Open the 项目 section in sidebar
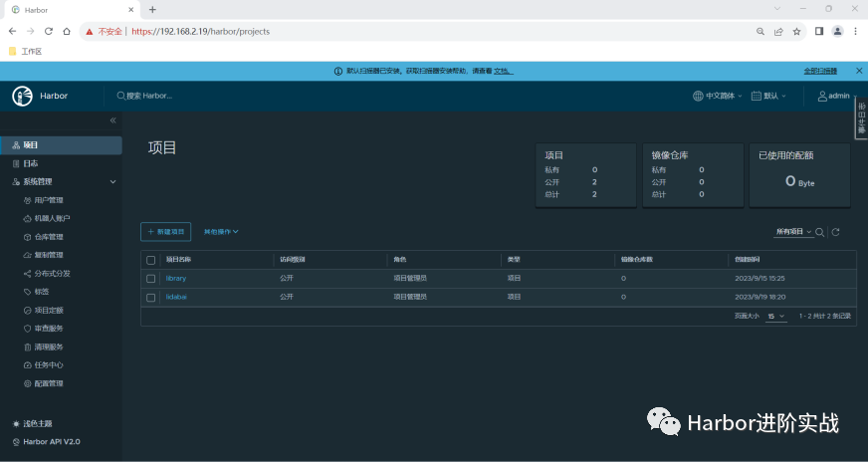The image size is (868, 462). tap(61, 145)
